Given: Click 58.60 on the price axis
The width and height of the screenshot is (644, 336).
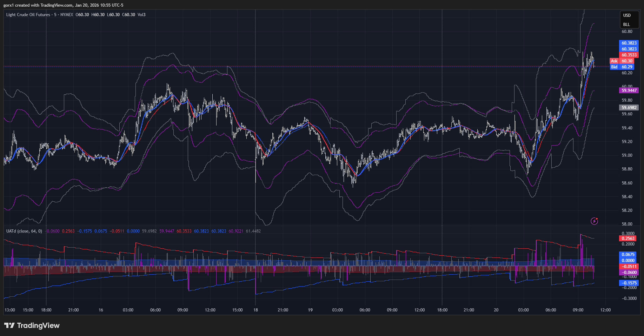Looking at the screenshot, I should tap(627, 183).
